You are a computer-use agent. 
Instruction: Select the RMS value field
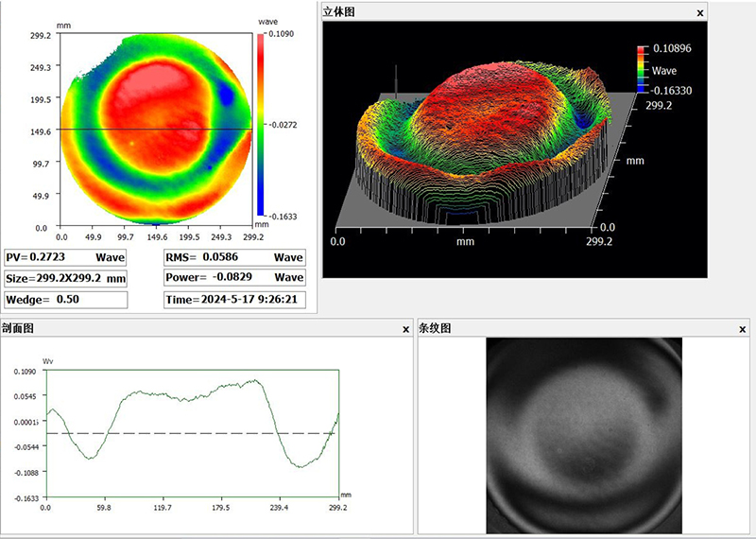234,257
